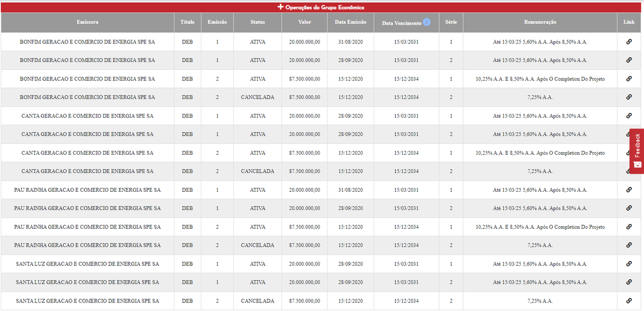
Task: Click CANCELADA status in the Pau Rainha row
Action: [258, 245]
